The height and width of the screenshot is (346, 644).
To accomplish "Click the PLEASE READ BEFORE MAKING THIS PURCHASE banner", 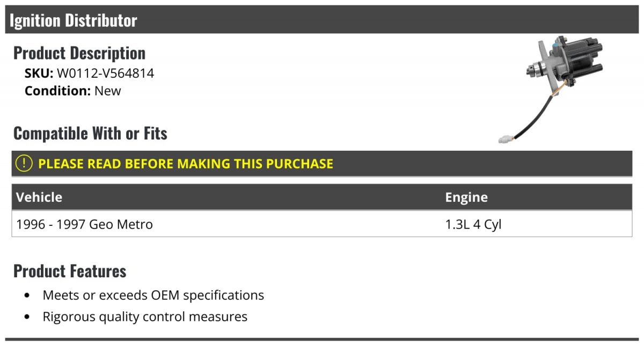I will [x=322, y=164].
